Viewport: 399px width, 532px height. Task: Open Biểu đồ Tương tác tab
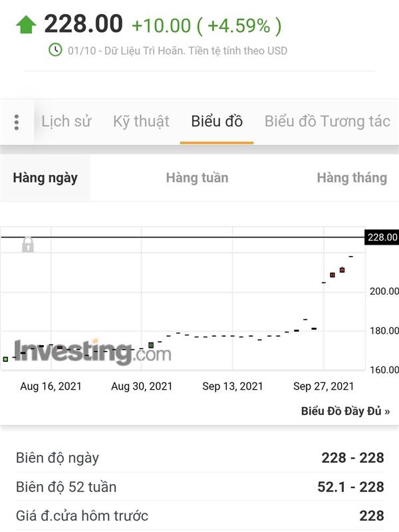pyautogui.click(x=327, y=122)
